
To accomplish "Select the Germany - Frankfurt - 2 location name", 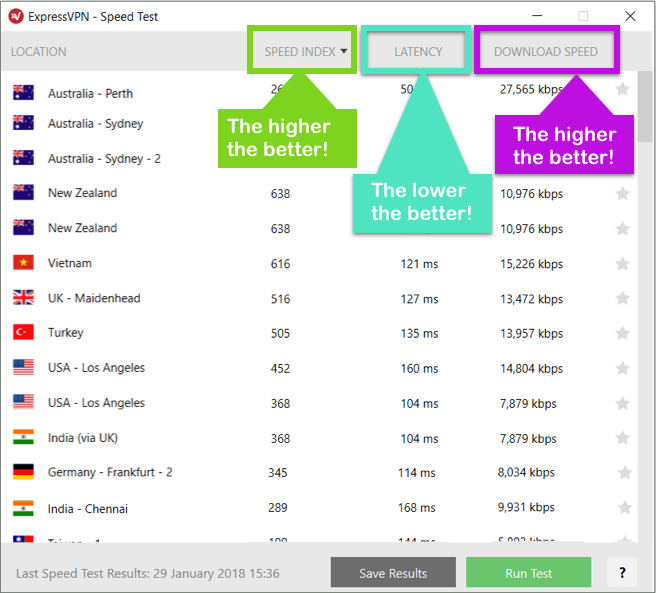I will pos(110,472).
